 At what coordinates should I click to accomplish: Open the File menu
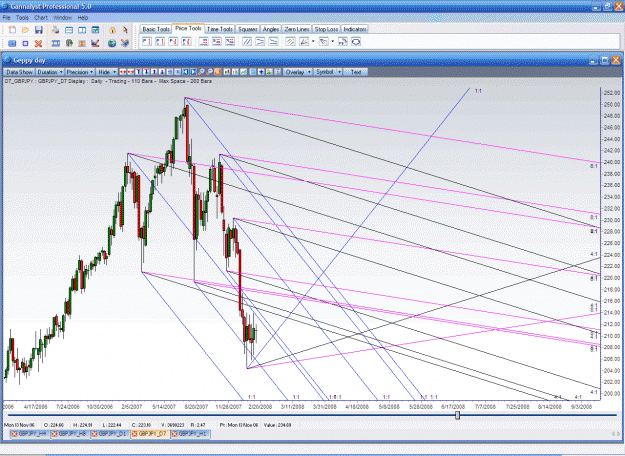pyautogui.click(x=6, y=18)
